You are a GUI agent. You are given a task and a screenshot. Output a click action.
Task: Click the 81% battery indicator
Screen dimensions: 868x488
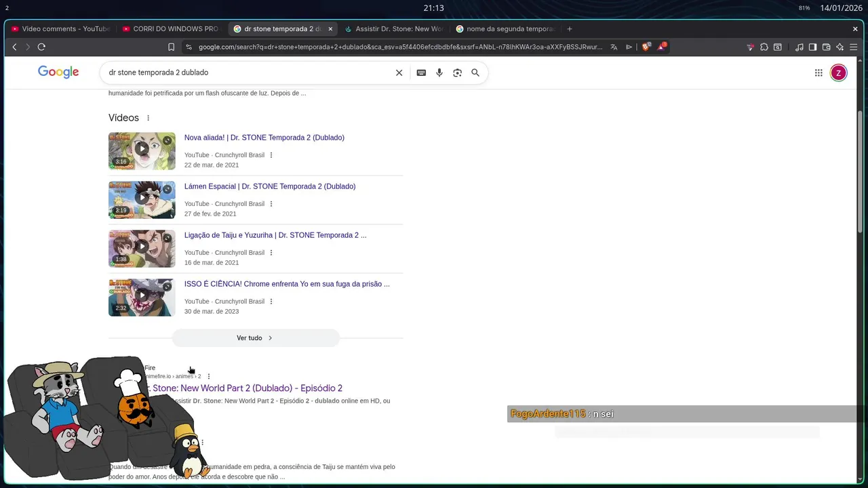804,8
